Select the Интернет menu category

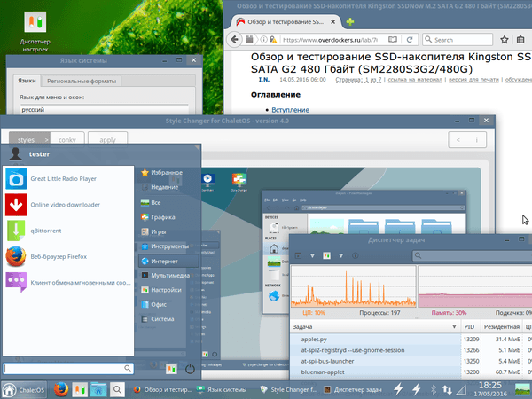coord(163,261)
